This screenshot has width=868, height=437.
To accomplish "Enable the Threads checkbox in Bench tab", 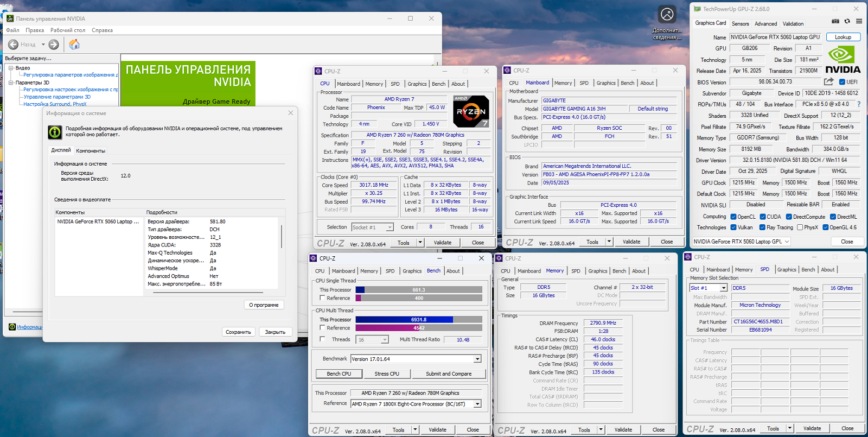I will (x=323, y=339).
